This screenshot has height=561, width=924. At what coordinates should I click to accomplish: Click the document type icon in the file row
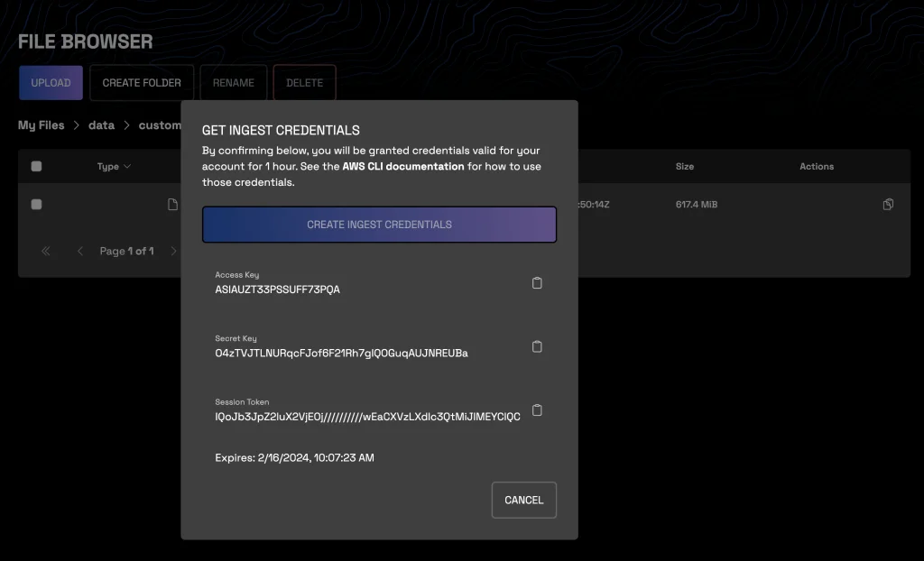pyautogui.click(x=172, y=204)
